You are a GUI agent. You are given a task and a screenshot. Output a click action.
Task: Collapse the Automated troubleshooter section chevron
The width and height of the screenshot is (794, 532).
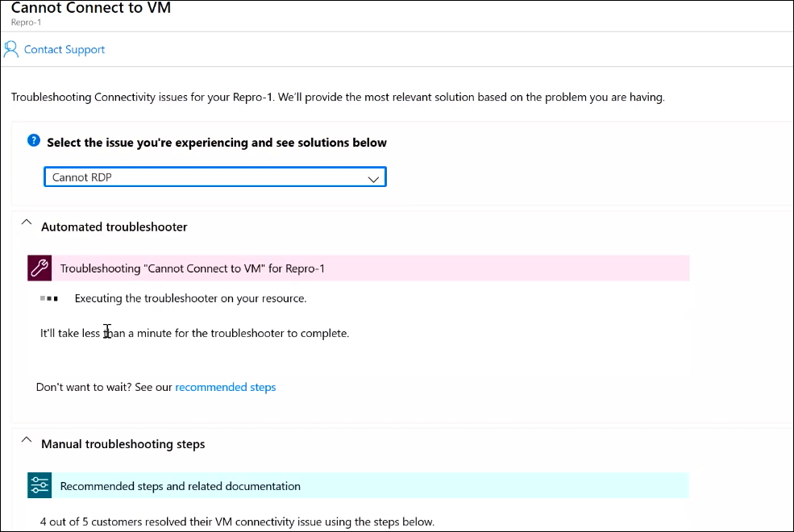(x=27, y=223)
